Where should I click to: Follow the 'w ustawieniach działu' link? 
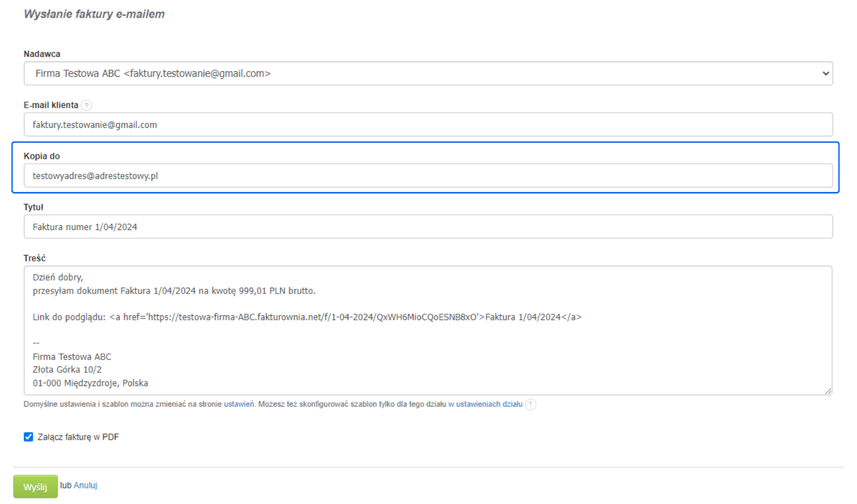[x=485, y=405]
